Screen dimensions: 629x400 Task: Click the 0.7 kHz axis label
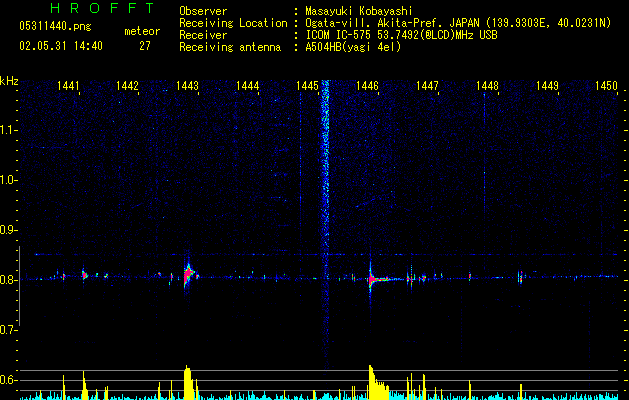(8, 330)
